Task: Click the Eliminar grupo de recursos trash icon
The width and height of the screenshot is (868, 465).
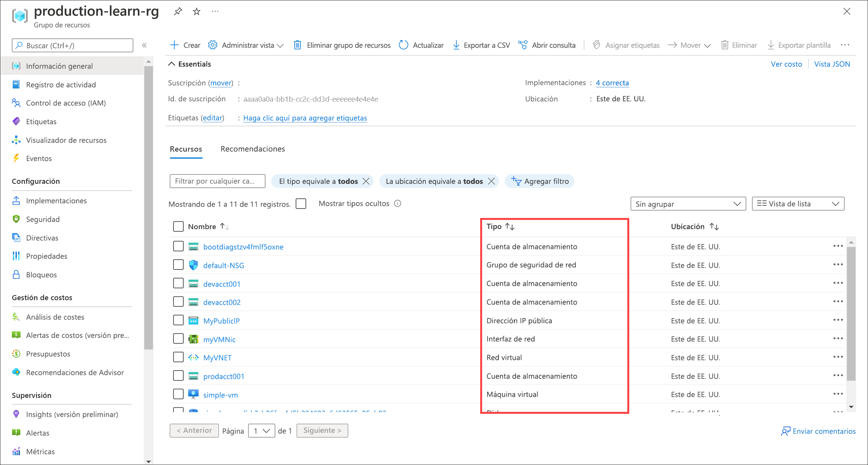Action: (297, 45)
